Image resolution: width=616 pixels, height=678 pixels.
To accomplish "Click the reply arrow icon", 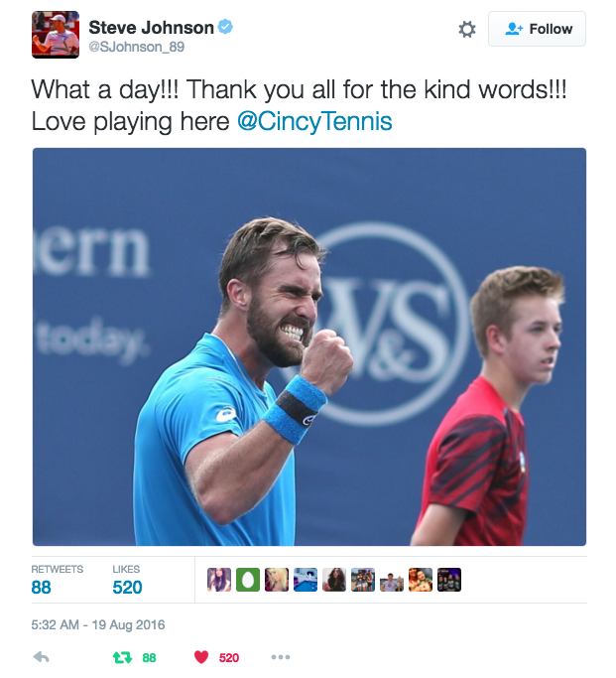I will coord(41,657).
